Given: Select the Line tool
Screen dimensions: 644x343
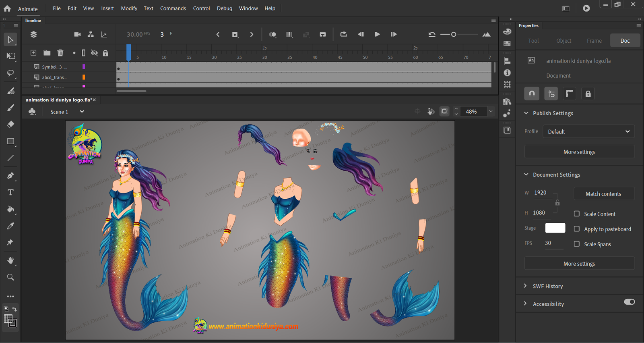Looking at the screenshot, I should pos(10,158).
